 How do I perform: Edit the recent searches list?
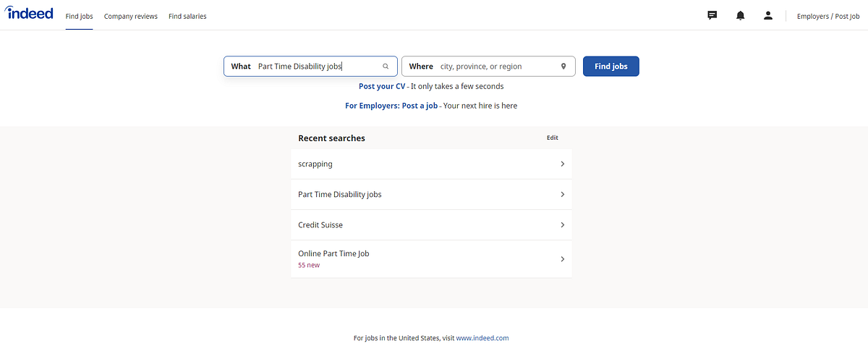pyautogui.click(x=553, y=138)
